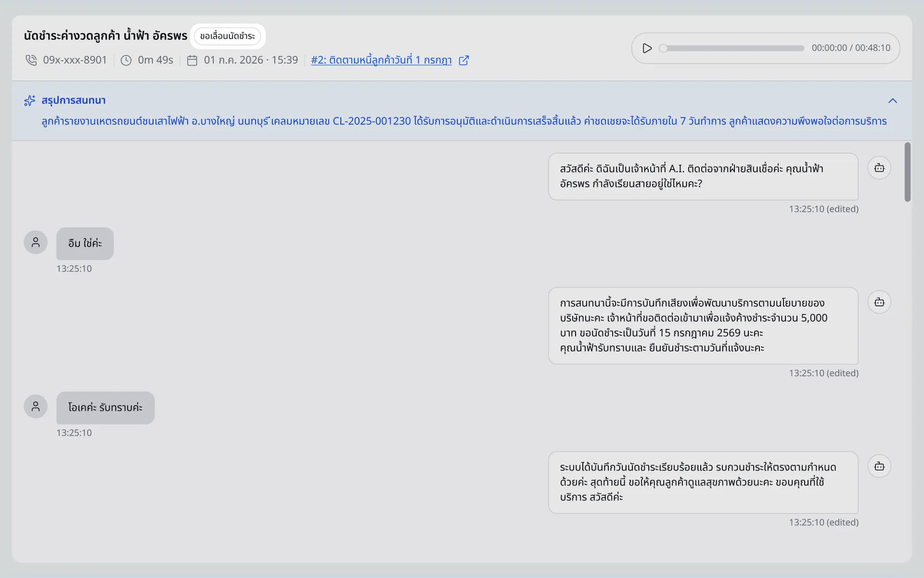The width and height of the screenshot is (924, 578).
Task: Click the summary paragraph about claim CL-2025-001230
Action: (x=464, y=121)
